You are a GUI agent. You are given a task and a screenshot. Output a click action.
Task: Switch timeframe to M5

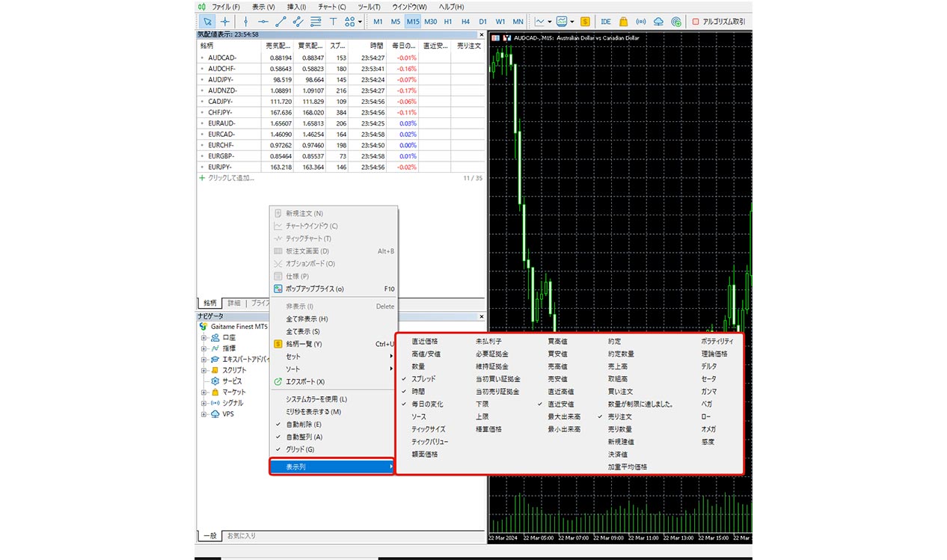[x=396, y=22]
